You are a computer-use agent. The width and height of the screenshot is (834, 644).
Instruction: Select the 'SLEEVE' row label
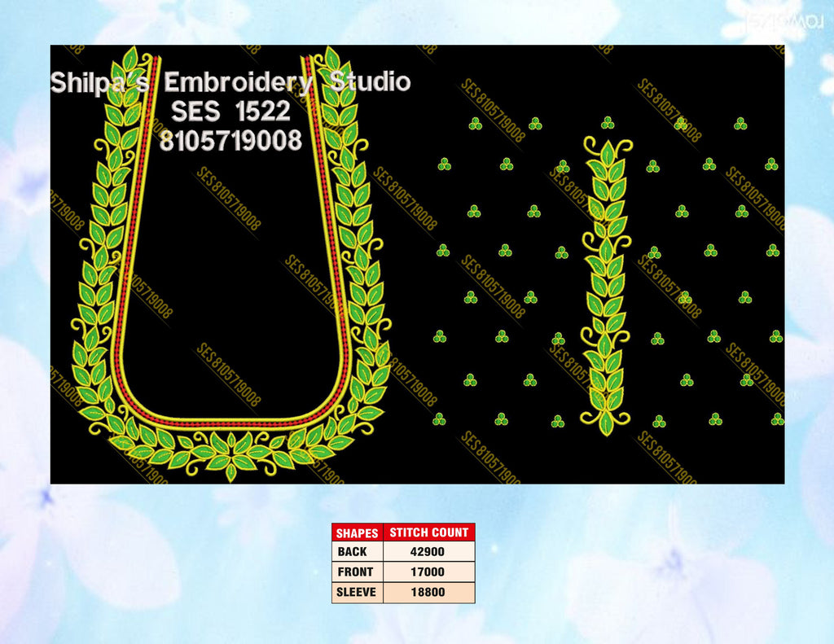(357, 592)
